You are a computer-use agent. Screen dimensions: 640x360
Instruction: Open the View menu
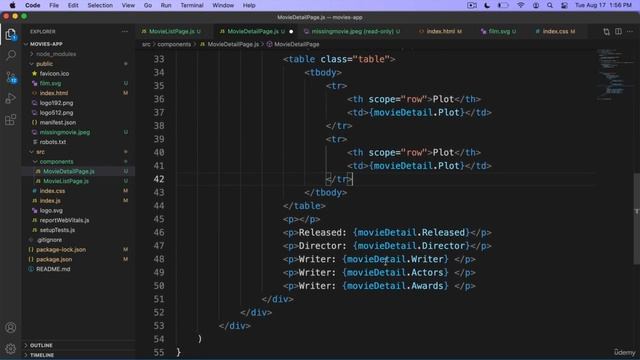point(128,5)
